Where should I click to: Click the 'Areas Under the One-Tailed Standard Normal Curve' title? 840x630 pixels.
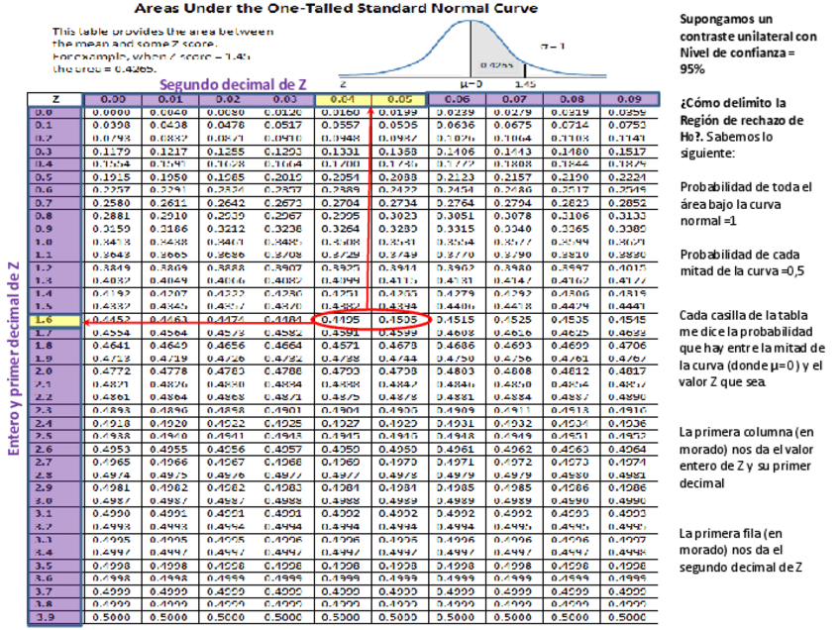click(x=336, y=8)
